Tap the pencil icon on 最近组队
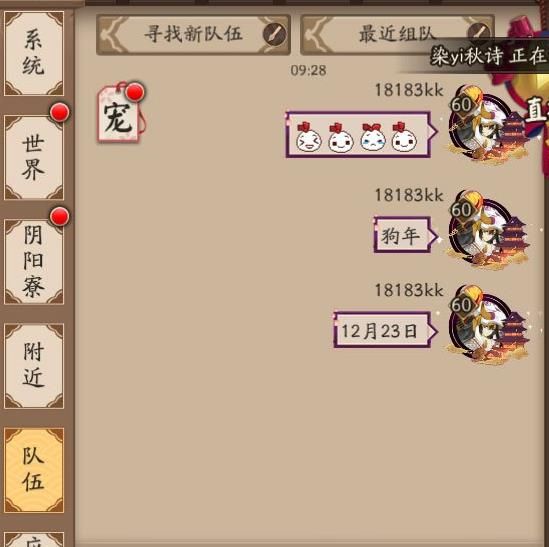 (x=479, y=33)
